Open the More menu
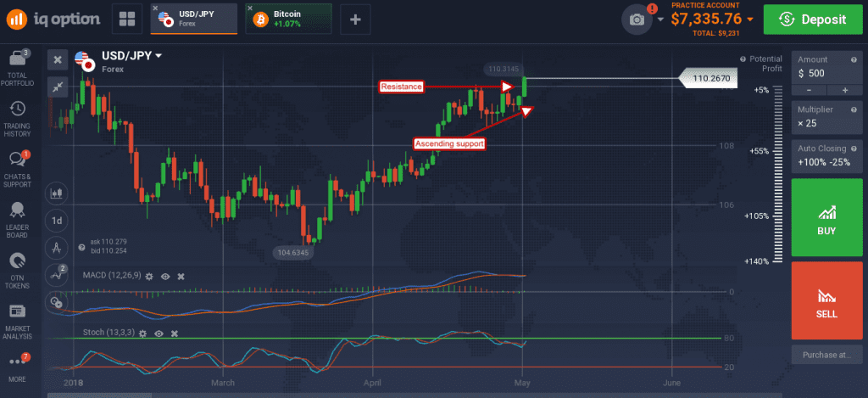The image size is (868, 398). coord(17,367)
